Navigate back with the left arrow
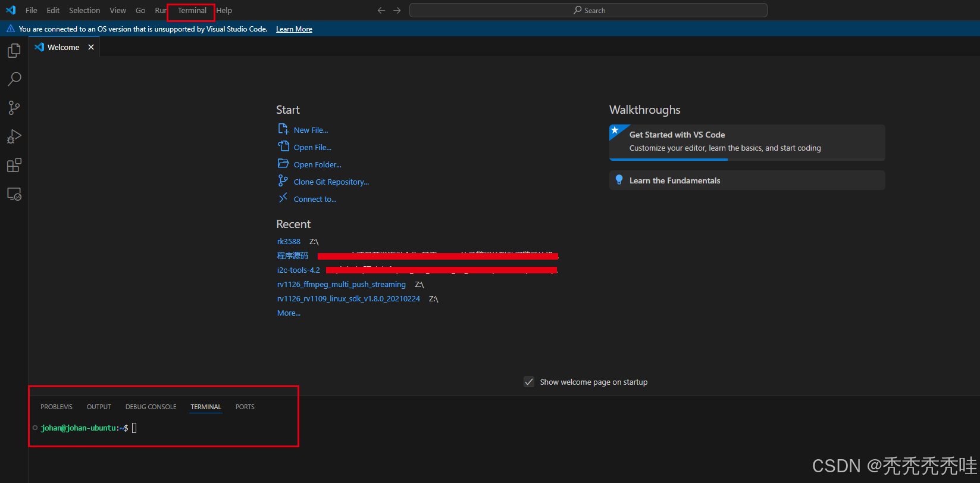Image resolution: width=980 pixels, height=483 pixels. tap(381, 10)
